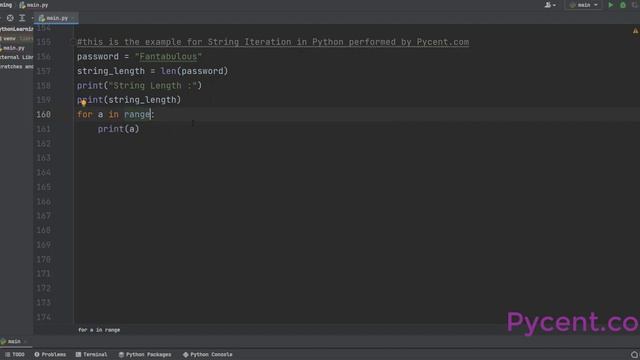Start debugging with the green bug icon
Viewport: 640px width, 360px height.
point(623,5)
